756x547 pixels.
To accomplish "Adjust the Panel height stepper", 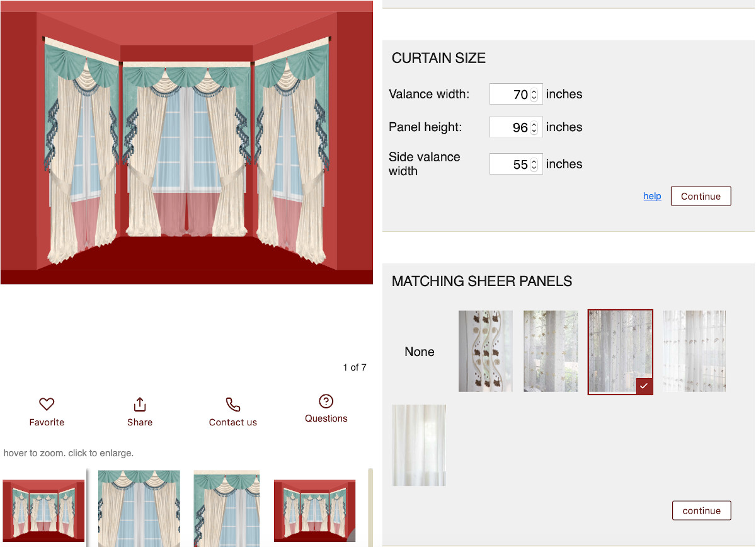I will coord(534,127).
